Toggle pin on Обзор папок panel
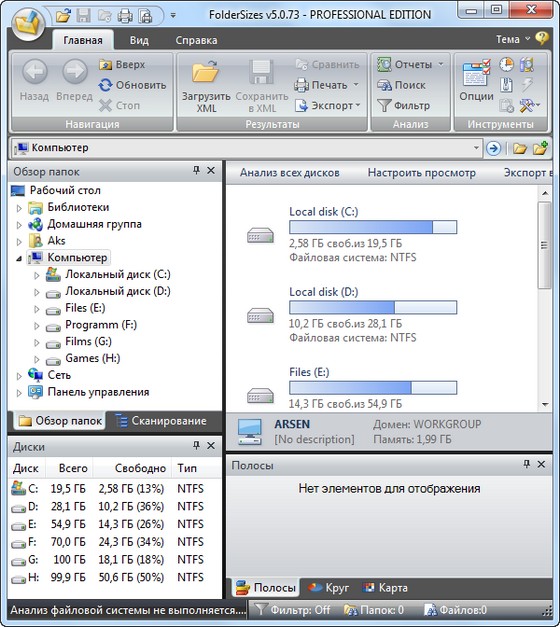The width and height of the screenshot is (560, 627). coord(196,171)
